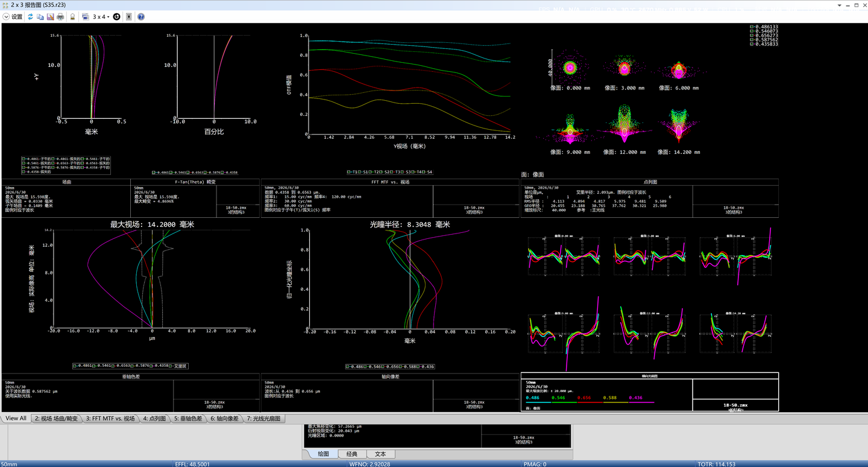
Task: Click the blue refresh arrows icon
Action: [30, 17]
